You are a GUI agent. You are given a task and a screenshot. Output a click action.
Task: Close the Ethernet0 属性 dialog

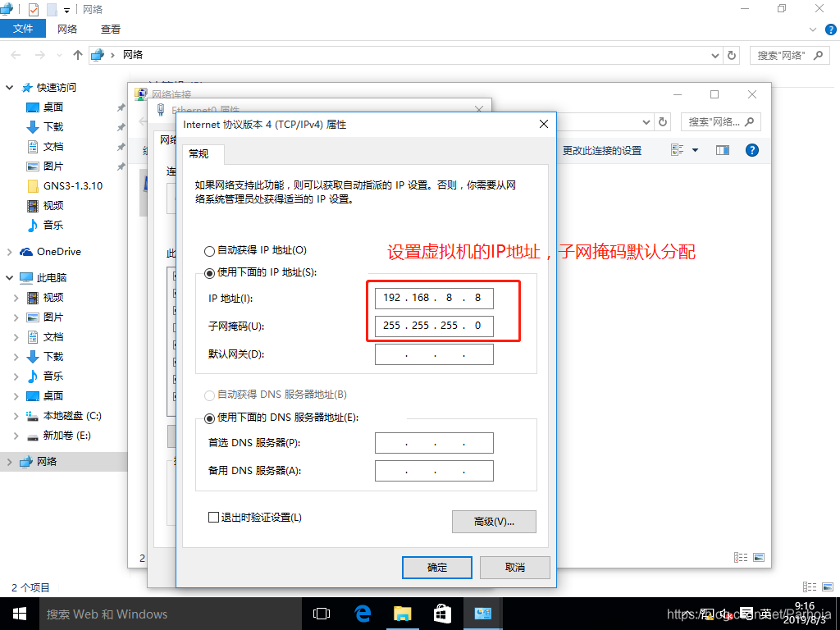[479, 109]
